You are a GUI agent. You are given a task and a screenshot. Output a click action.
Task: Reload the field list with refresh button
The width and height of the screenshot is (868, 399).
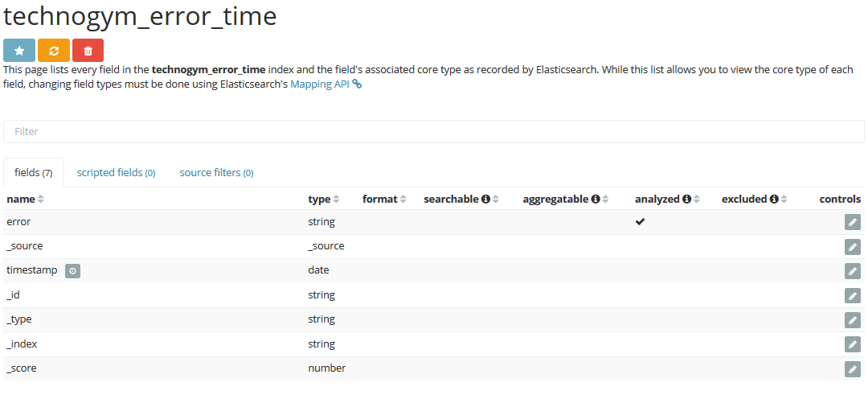(x=54, y=51)
